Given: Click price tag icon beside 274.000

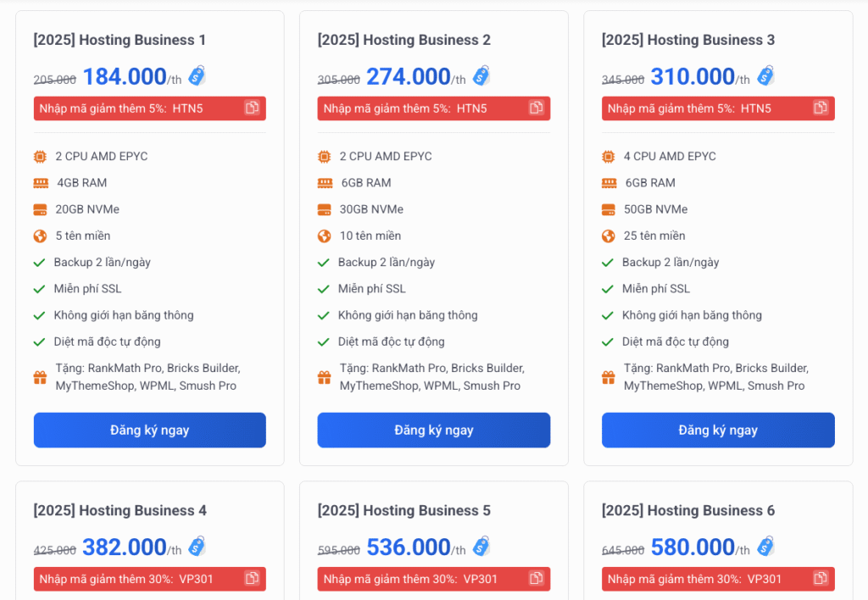Looking at the screenshot, I should (481, 75).
